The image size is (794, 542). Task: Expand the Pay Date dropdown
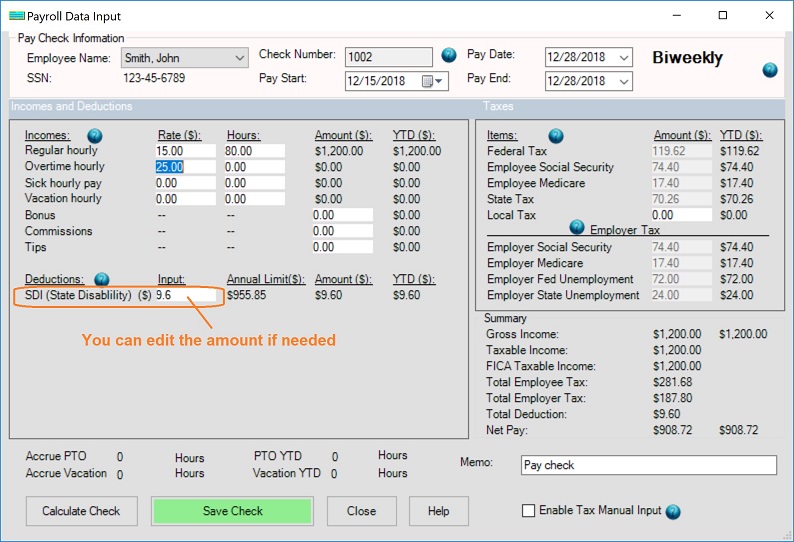(x=624, y=58)
